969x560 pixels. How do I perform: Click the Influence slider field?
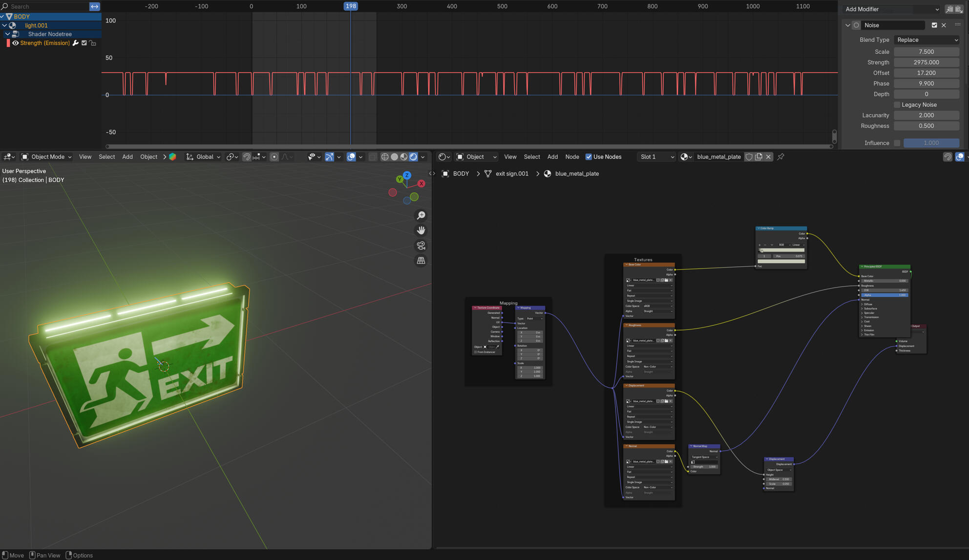pyautogui.click(x=931, y=143)
